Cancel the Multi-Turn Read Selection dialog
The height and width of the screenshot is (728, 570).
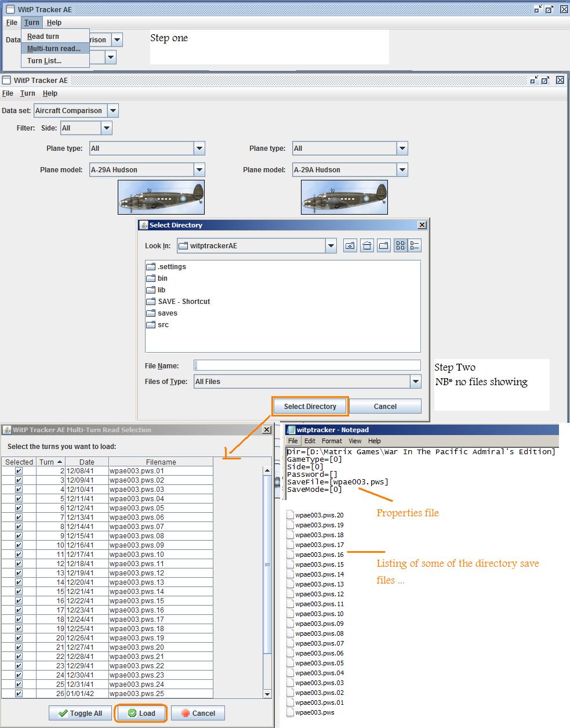[198, 713]
